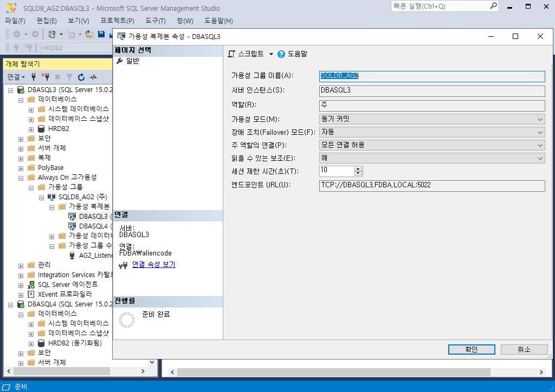The height and width of the screenshot is (392, 555).
Task: Open the 연결 dropdown in Object Explorer
Action: (16, 77)
